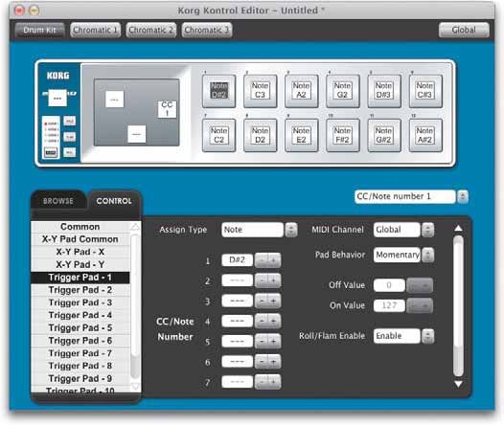The width and height of the screenshot is (504, 425).
Task: Click the Global button
Action: [x=464, y=31]
